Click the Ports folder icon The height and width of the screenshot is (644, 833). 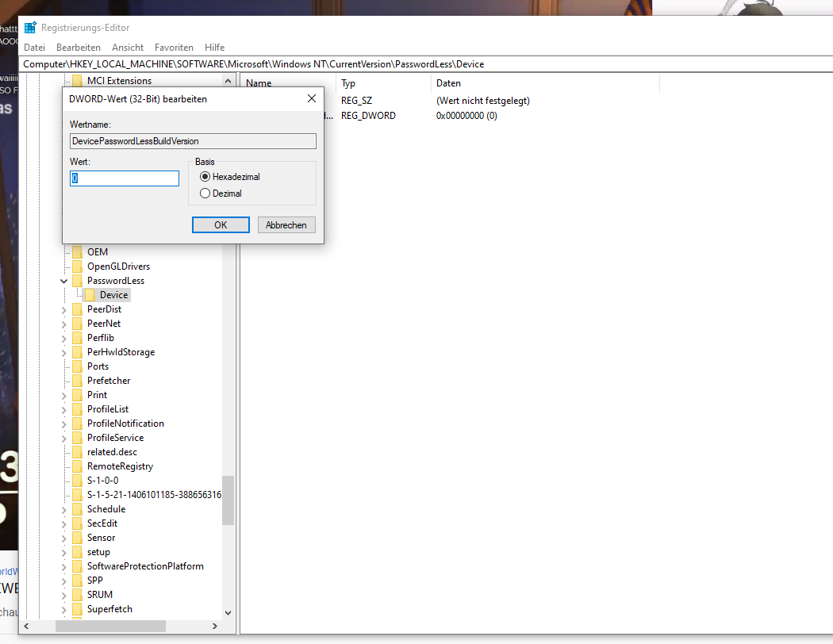coord(78,366)
